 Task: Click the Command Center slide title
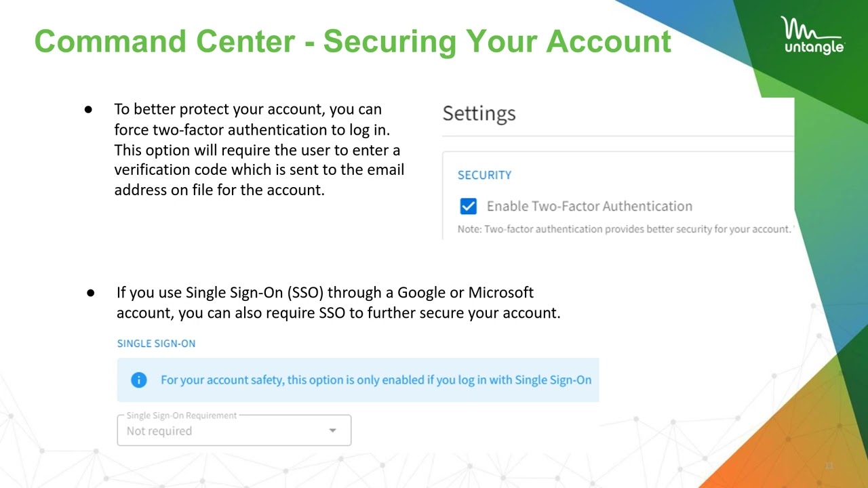[353, 41]
